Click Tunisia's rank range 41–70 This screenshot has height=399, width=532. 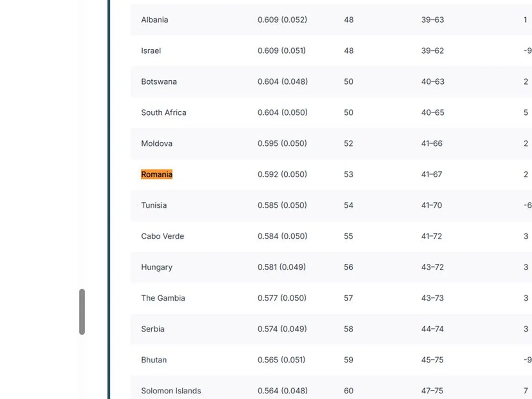click(x=431, y=205)
